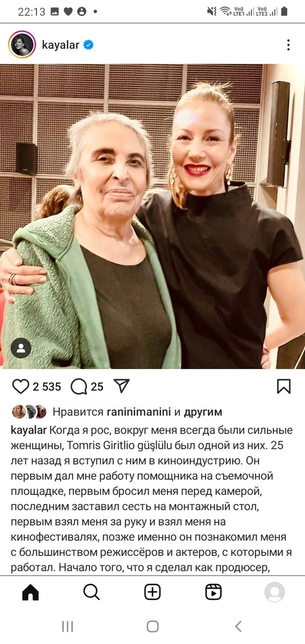Like the post with the heart icon
Viewport: 305px width, 644px height.
point(20,386)
